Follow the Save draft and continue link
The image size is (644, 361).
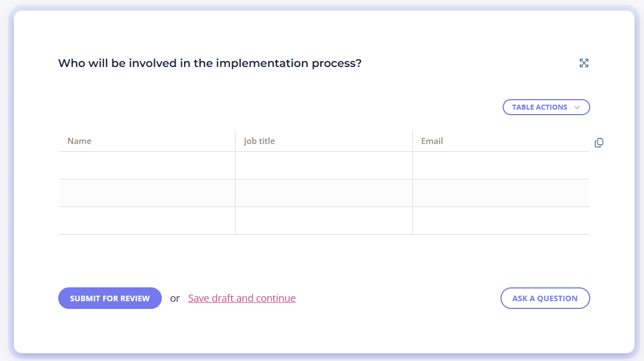pos(242,298)
